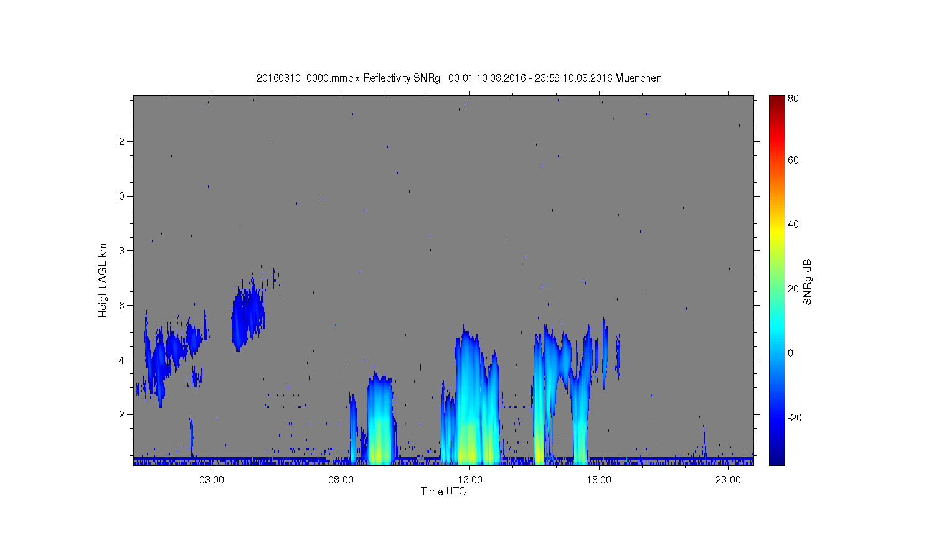Click the height label '12'
This screenshot has width=934, height=560.
pos(120,142)
